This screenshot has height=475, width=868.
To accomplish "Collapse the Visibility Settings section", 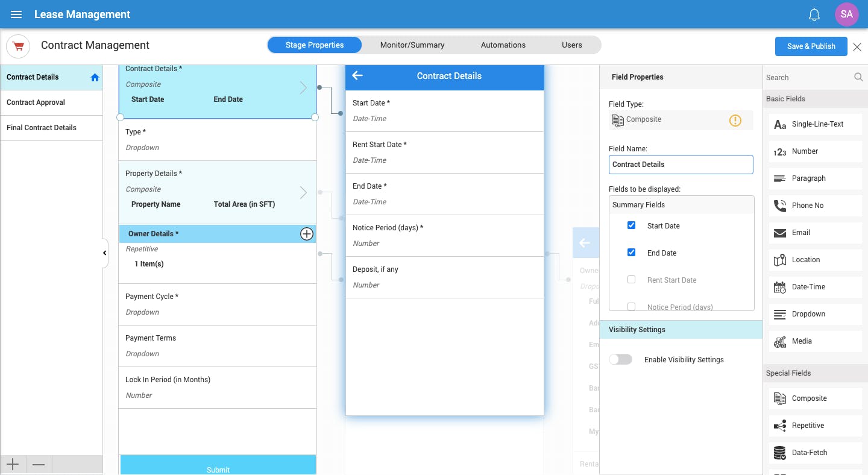I will click(681, 330).
